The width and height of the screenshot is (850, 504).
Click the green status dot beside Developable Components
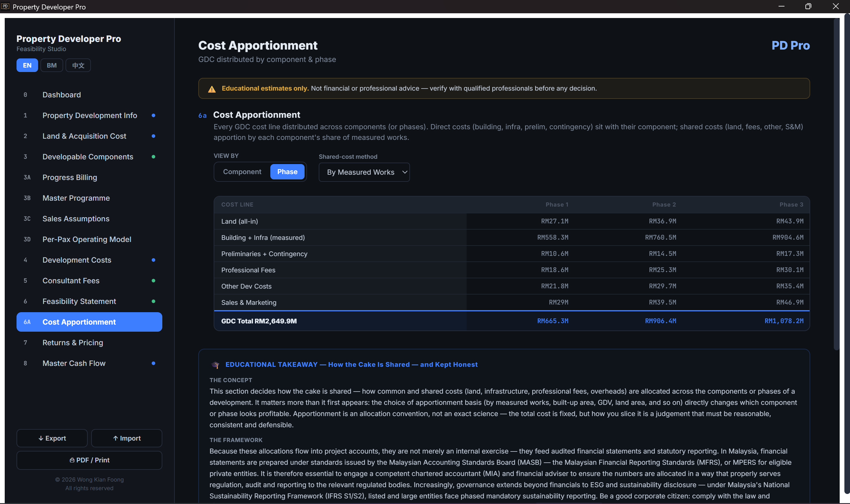click(153, 157)
